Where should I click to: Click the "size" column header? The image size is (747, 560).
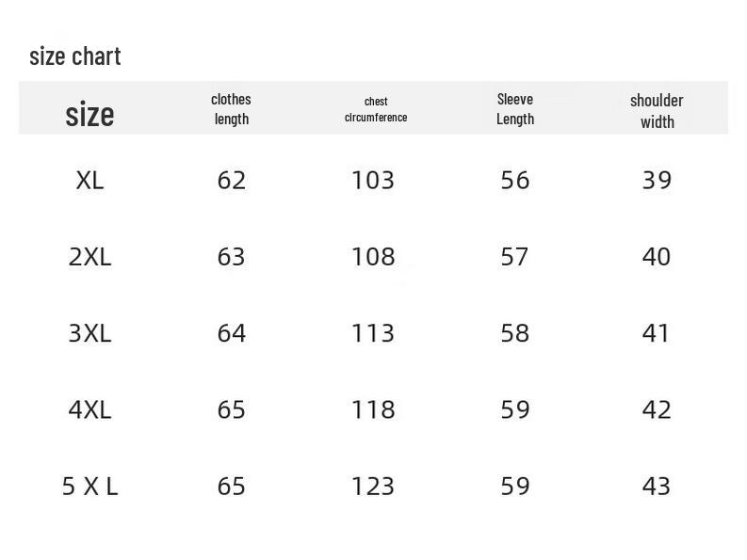point(89,115)
